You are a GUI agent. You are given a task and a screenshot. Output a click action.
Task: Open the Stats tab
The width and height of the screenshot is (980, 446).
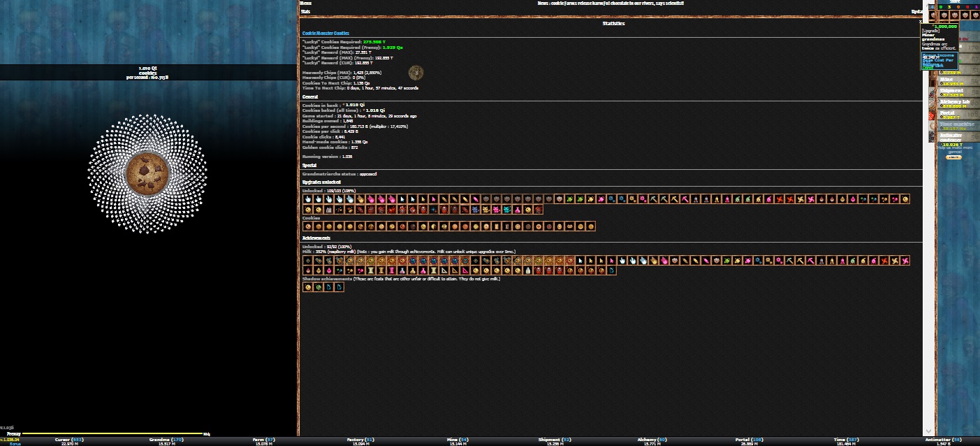[305, 12]
